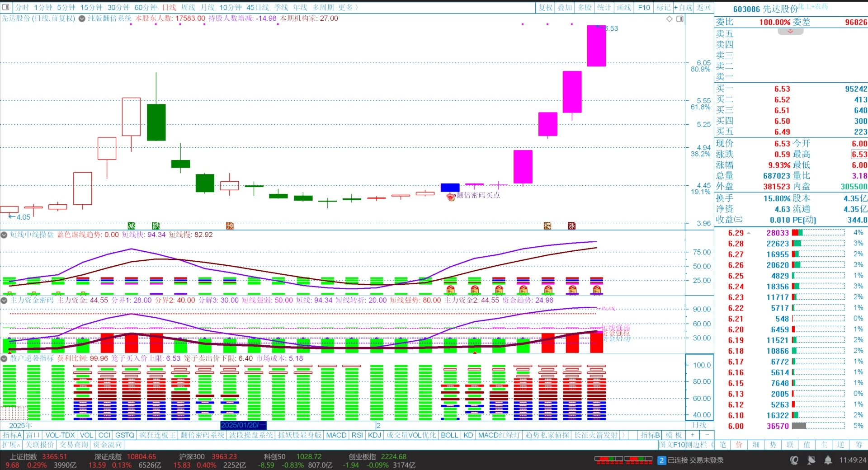The image size is (868, 470).
Task: Click the +自选 add to watchlist button
Action: [683, 7]
